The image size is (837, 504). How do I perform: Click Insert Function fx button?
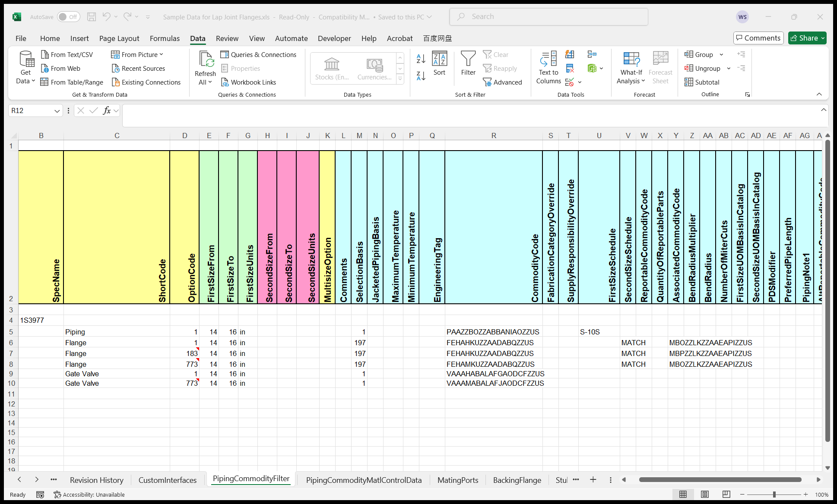click(107, 111)
